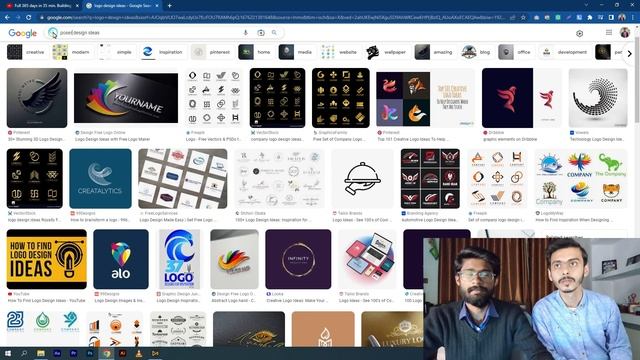Open taskbar search
The width and height of the screenshot is (640, 360).
point(24,353)
